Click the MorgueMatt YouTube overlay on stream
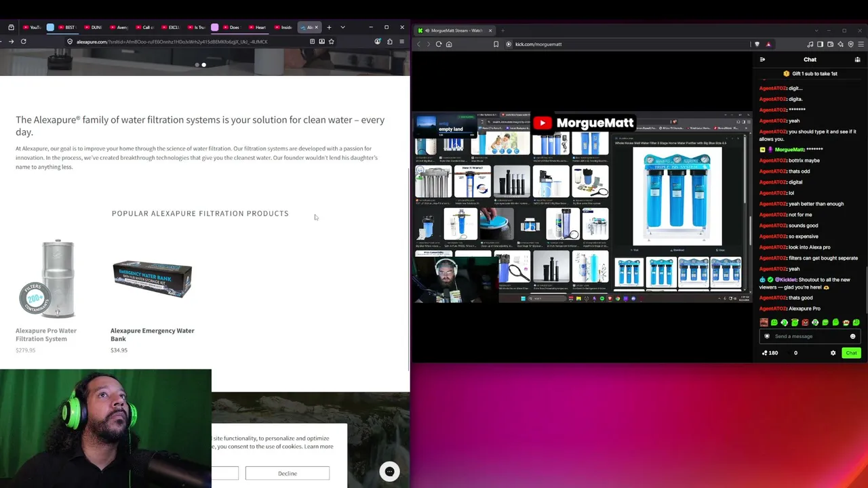Screen dimensions: 868x488 [583, 123]
